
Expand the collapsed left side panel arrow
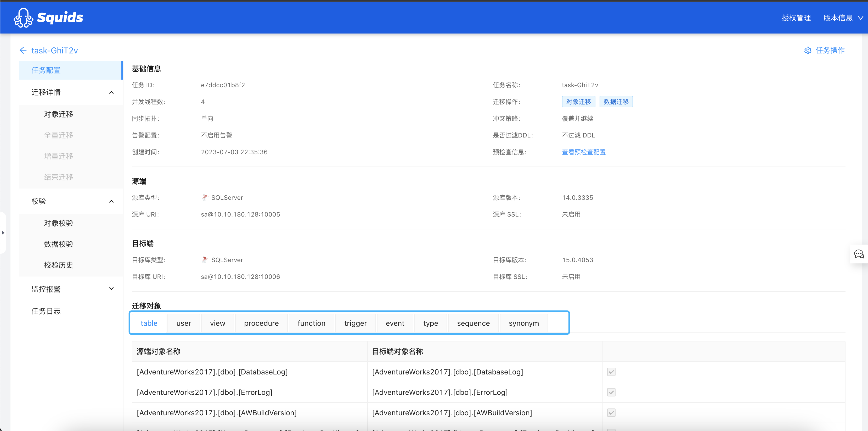coord(3,233)
